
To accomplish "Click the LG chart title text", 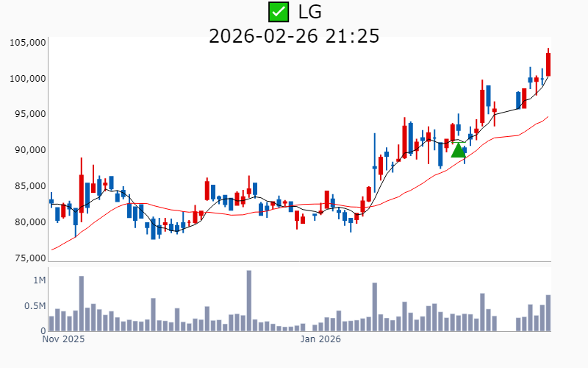I will (309, 11).
